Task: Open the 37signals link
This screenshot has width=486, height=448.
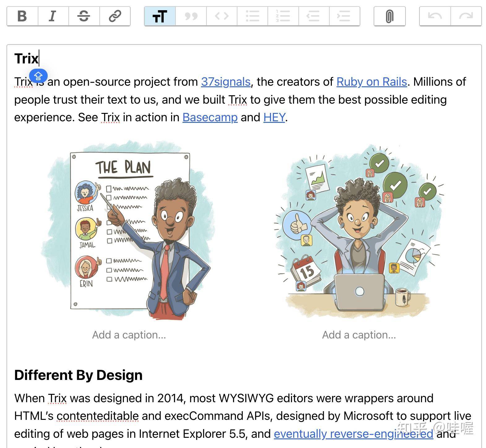Action: [x=226, y=82]
